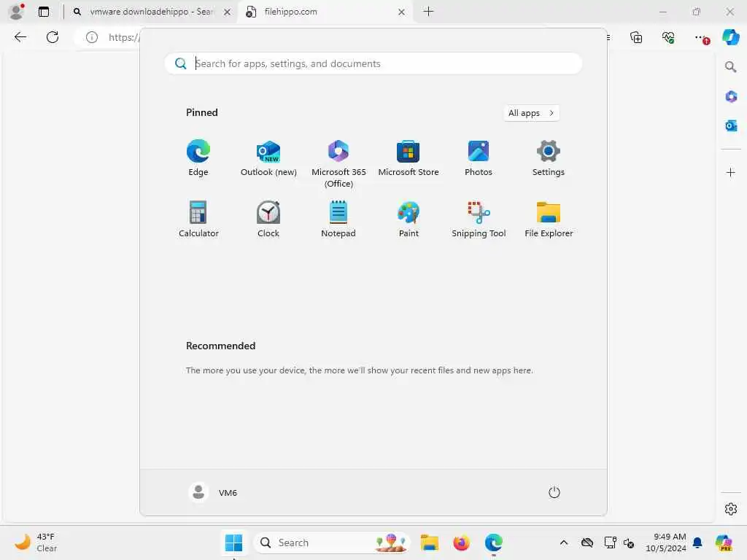Expand the All apps list
747x560 pixels.
tap(531, 113)
